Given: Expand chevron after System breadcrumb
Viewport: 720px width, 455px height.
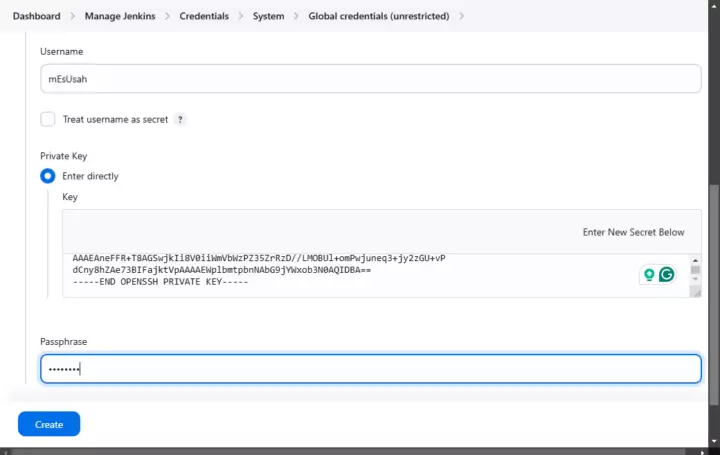Looking at the screenshot, I should [296, 16].
